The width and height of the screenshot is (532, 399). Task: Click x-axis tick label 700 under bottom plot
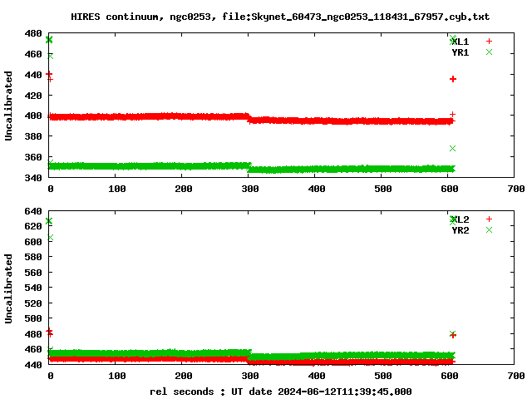click(x=516, y=376)
